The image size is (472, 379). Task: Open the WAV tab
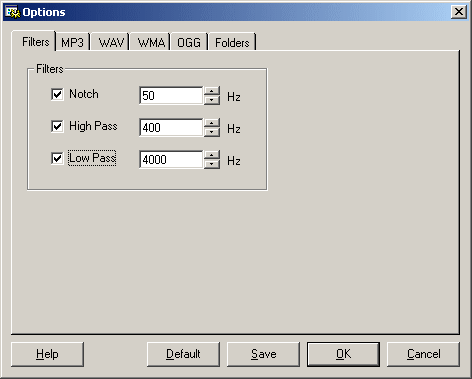111,42
